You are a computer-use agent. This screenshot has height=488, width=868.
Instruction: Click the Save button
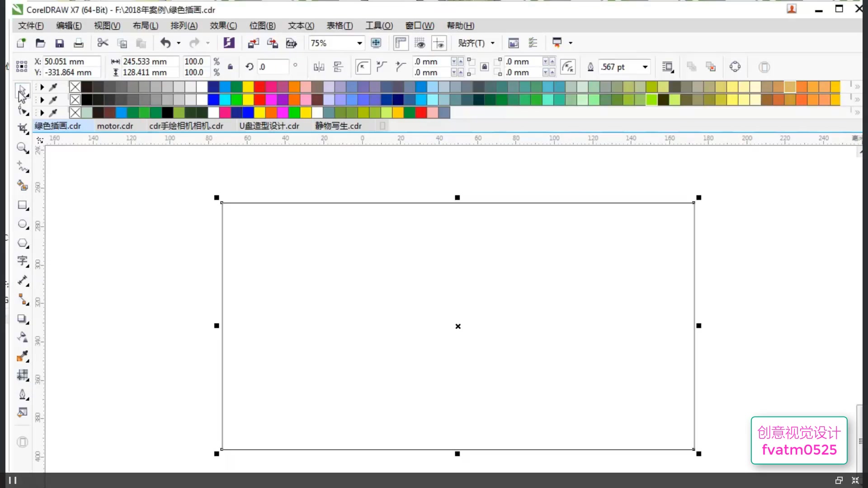(x=59, y=43)
